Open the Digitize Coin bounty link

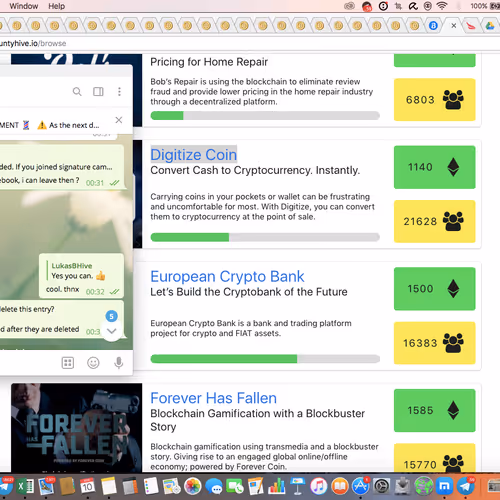click(193, 155)
